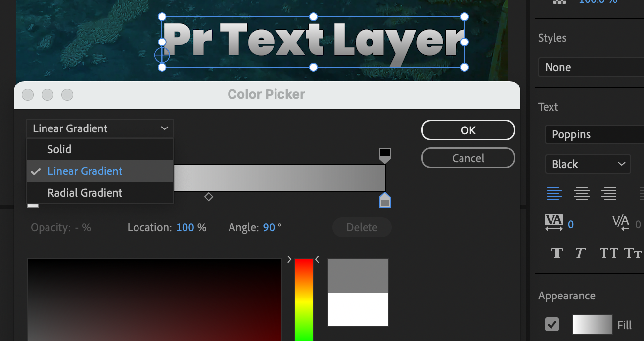The height and width of the screenshot is (341, 644).
Task: Click the kerning V/A icon
Action: click(x=620, y=223)
